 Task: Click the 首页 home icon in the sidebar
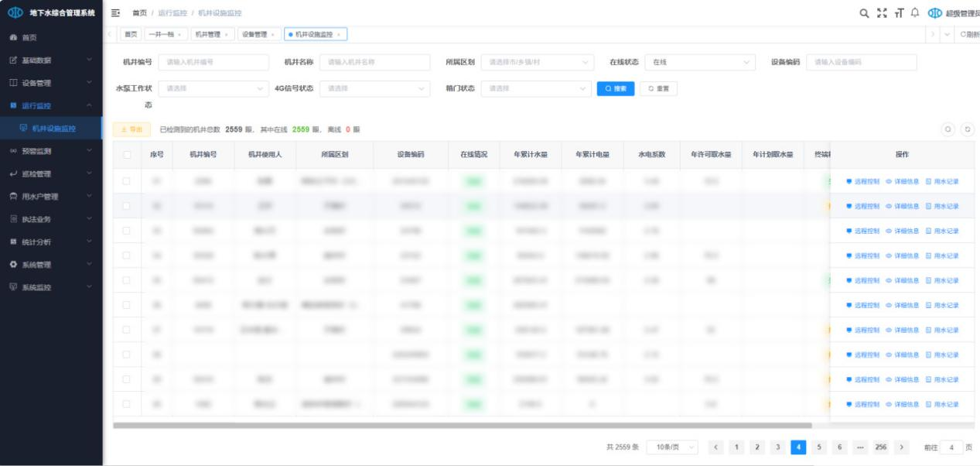pyautogui.click(x=13, y=37)
